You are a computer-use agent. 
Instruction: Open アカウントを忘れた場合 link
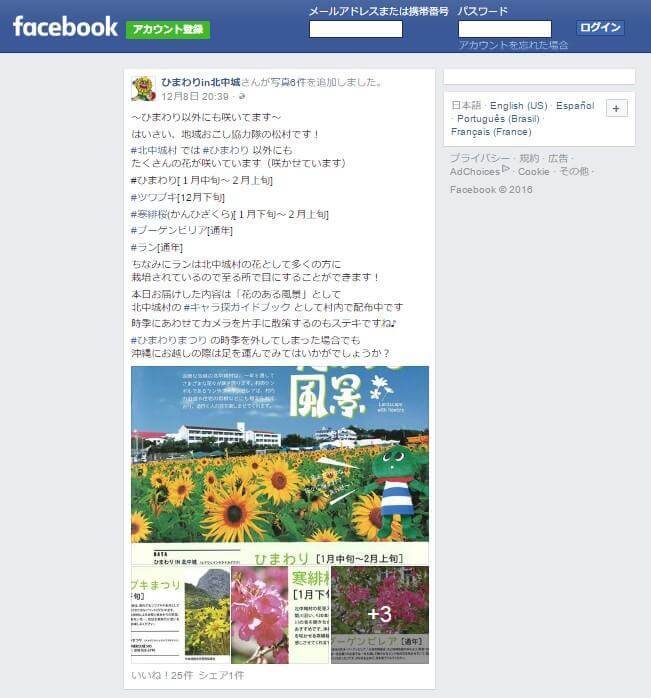pyautogui.click(x=513, y=45)
